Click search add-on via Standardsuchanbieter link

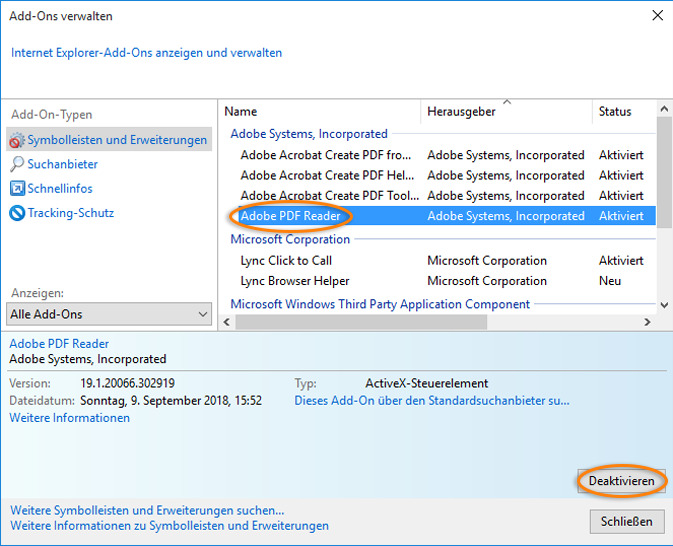point(431,400)
